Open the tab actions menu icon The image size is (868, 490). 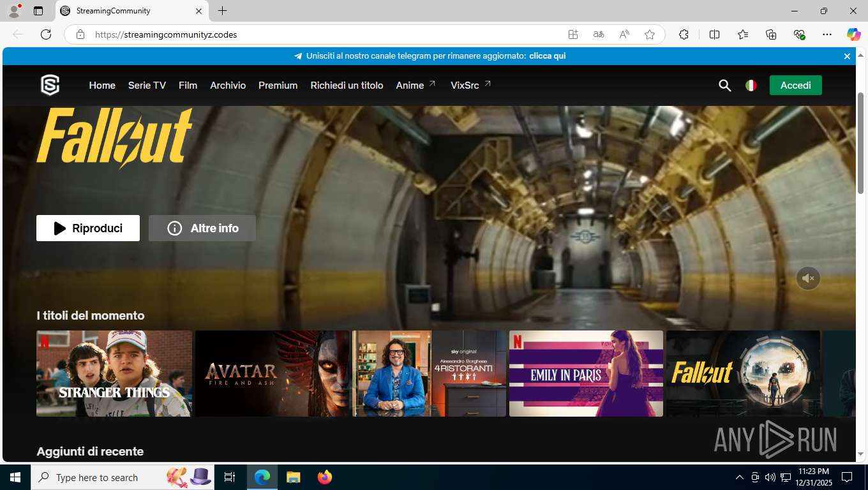[x=38, y=11]
